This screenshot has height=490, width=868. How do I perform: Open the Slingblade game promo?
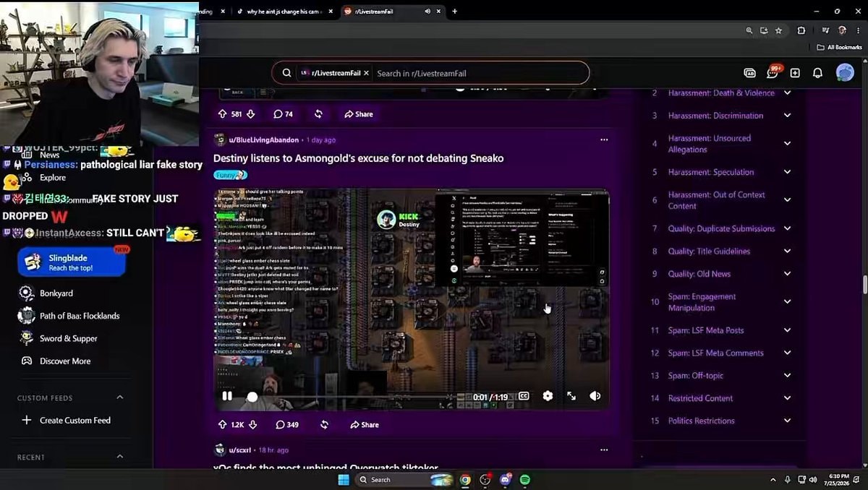(x=72, y=262)
